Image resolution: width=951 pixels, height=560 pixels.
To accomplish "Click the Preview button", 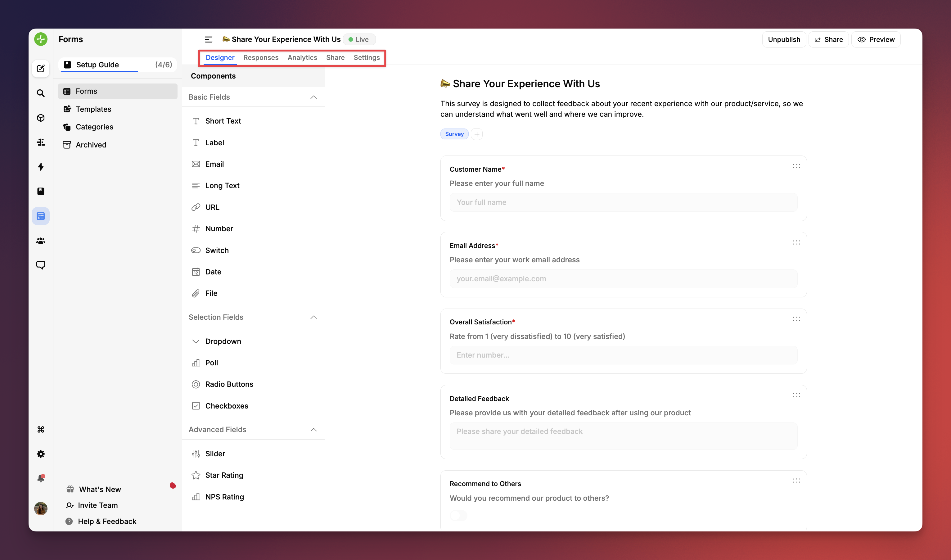I will (x=876, y=39).
